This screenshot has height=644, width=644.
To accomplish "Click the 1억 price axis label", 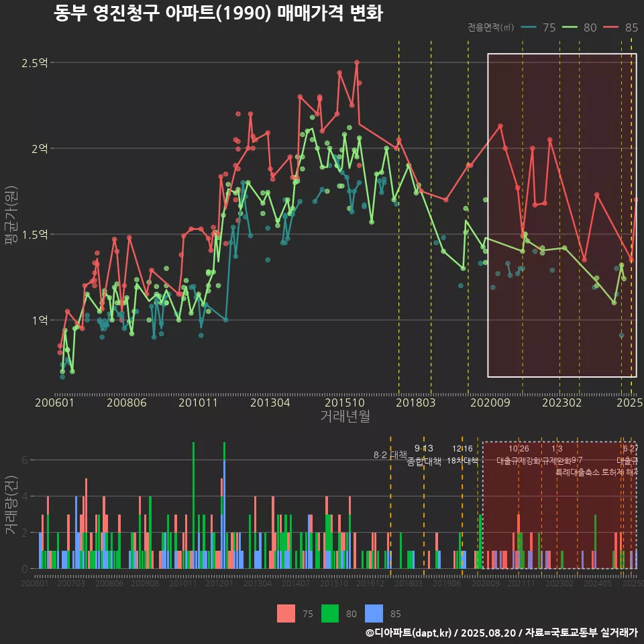I will coord(40,320).
